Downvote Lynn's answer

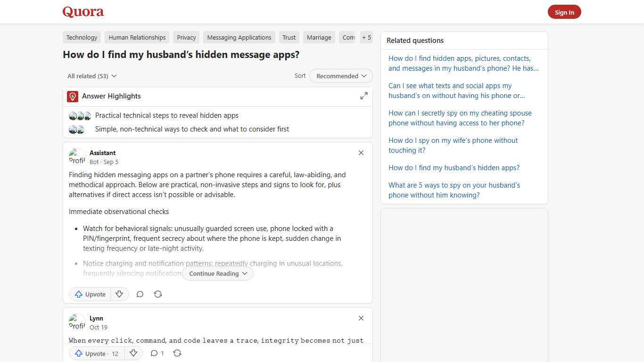133,353
